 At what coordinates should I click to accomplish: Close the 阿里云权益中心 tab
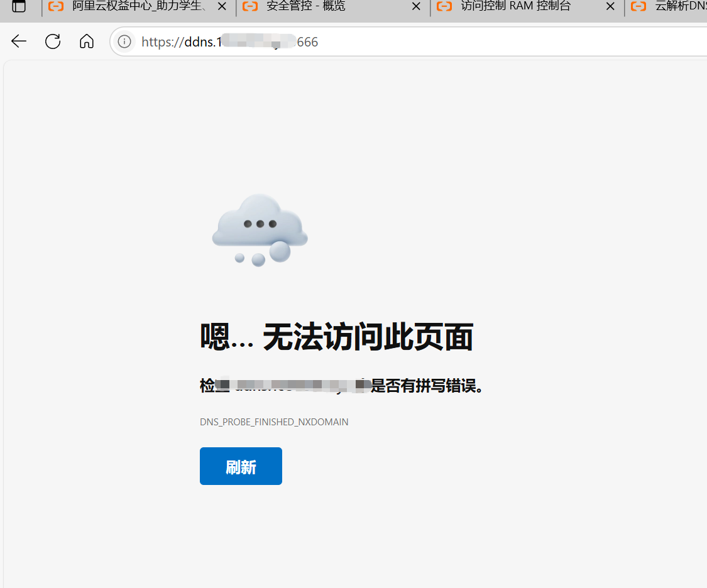pos(222,6)
